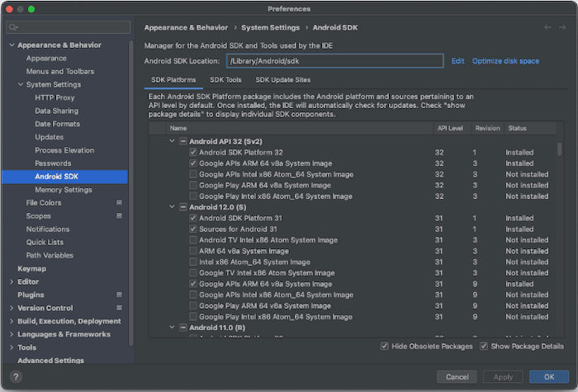Click project-level icon beside File Colors
578x392 pixels.
(x=120, y=203)
